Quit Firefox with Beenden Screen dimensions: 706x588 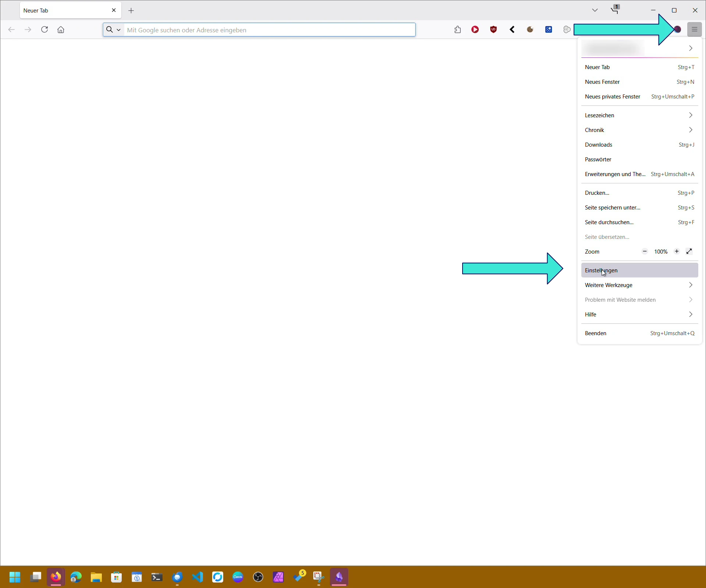(x=640, y=333)
